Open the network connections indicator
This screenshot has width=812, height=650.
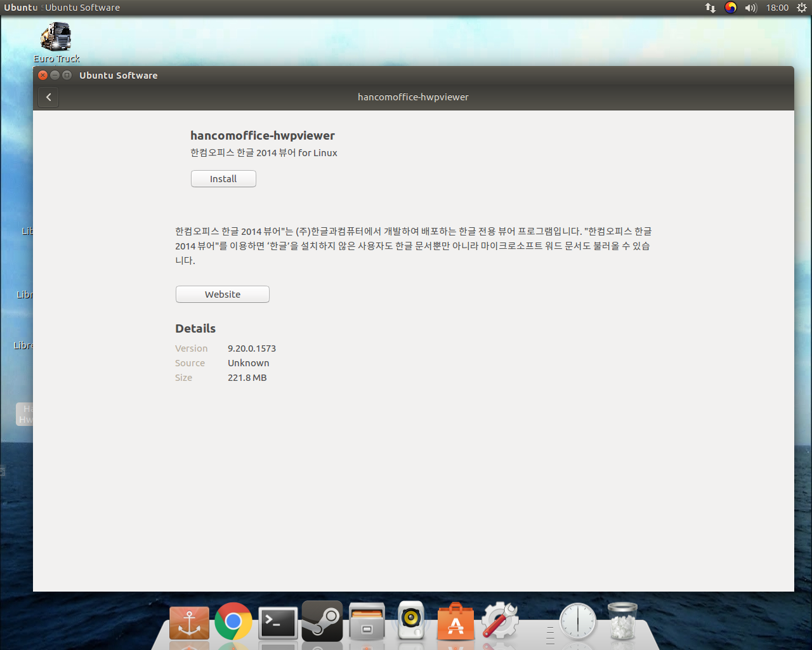point(710,8)
